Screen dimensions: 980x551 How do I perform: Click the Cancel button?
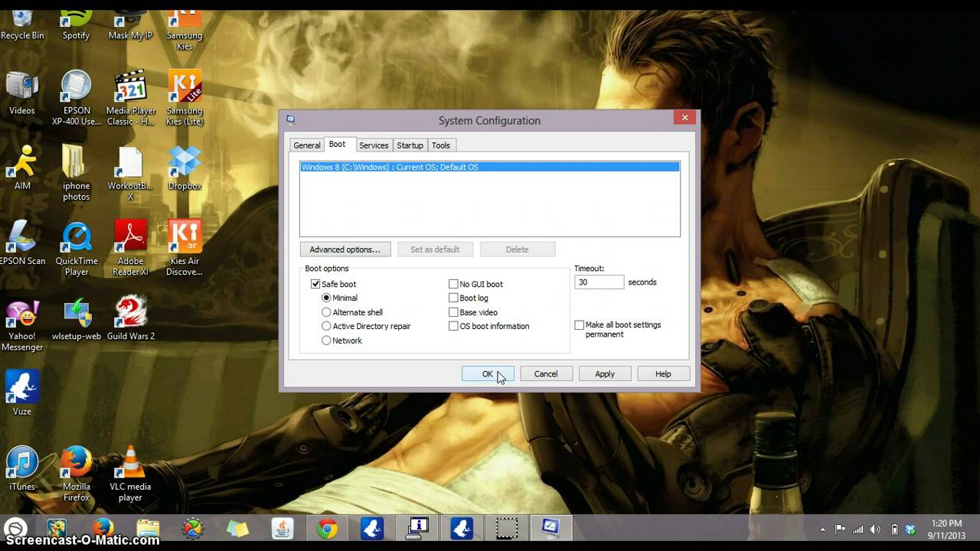pos(546,373)
